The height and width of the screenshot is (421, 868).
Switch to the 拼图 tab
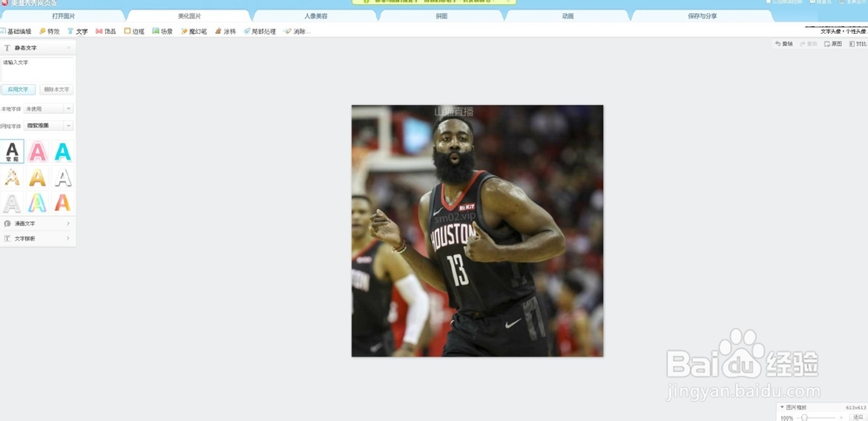442,16
